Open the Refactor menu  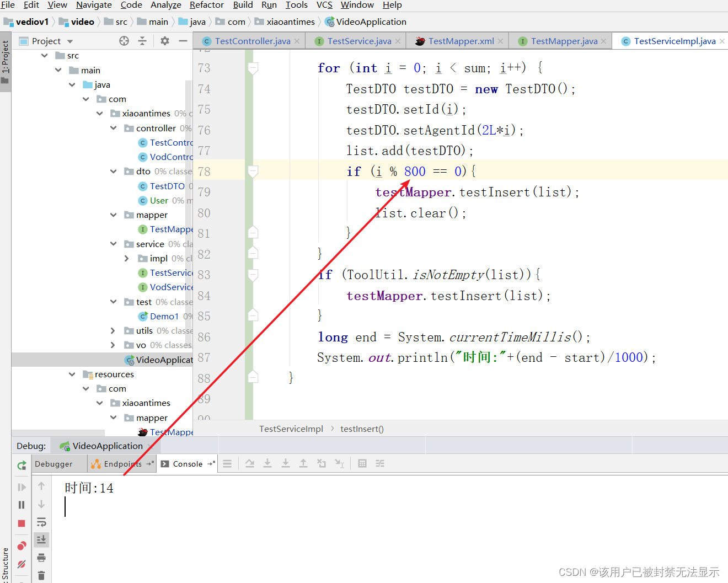(207, 5)
